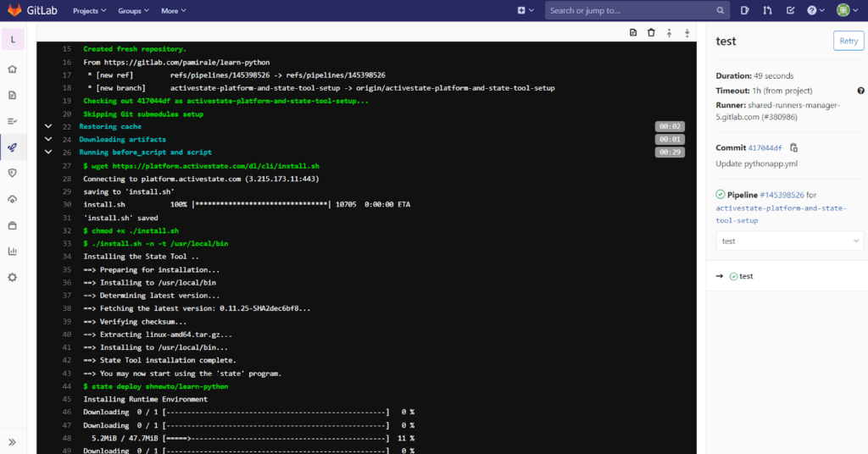Viewport: 868px width, 454px height.
Task: Click the 00:02 duration badge
Action: click(670, 127)
